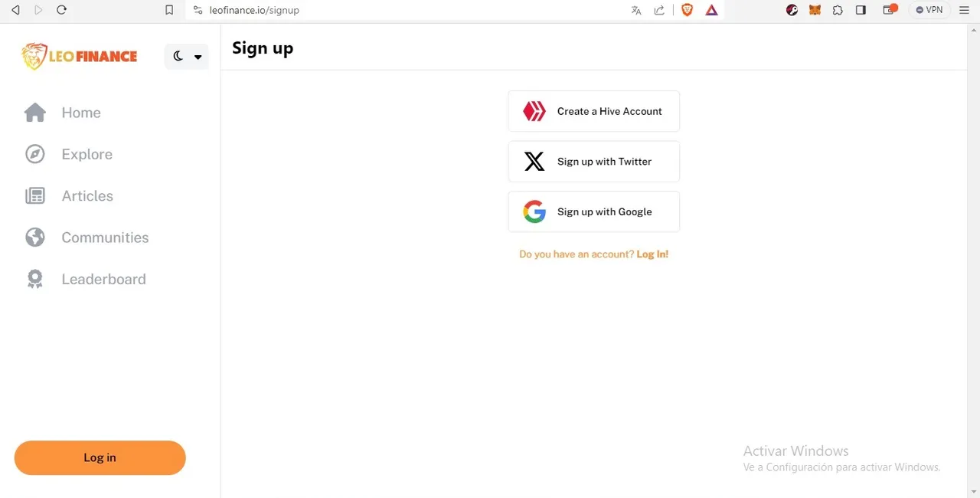Click the orange Log in button
980x498 pixels.
point(100,457)
